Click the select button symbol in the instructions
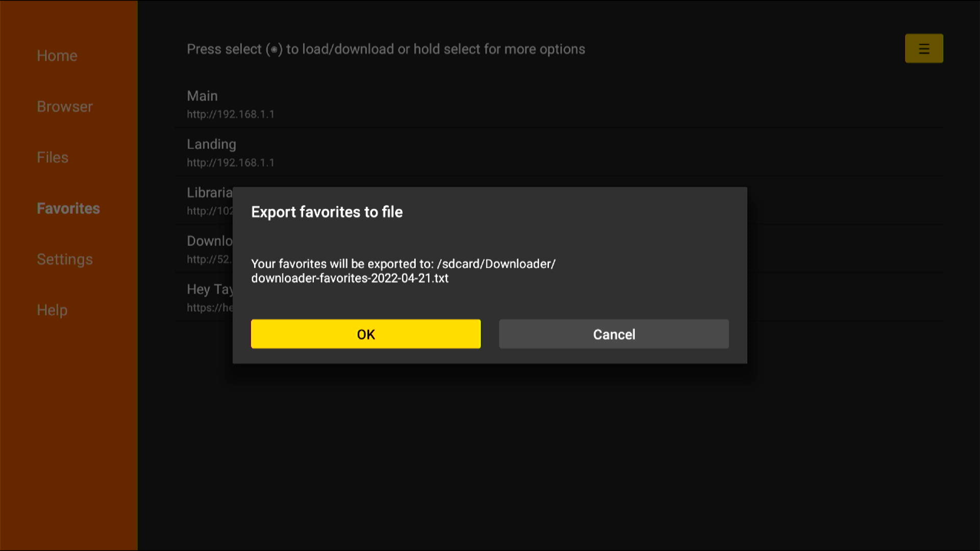The width and height of the screenshot is (980, 551). pos(275,49)
